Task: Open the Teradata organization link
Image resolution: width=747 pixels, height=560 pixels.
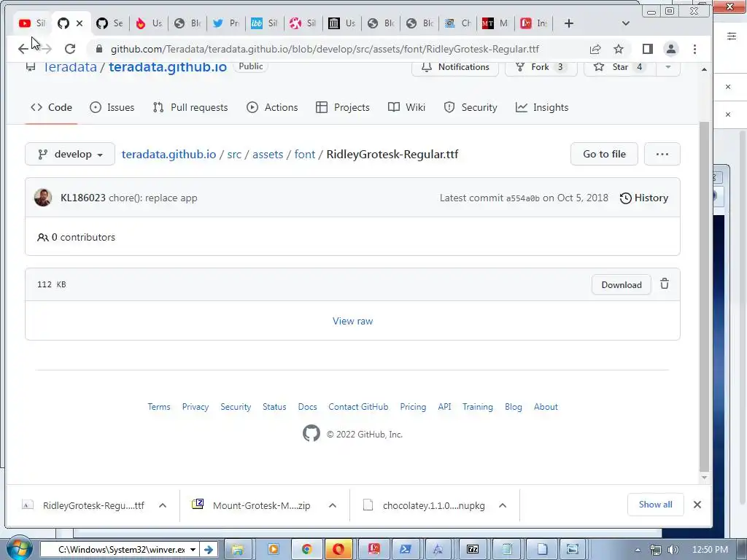Action: click(x=70, y=66)
